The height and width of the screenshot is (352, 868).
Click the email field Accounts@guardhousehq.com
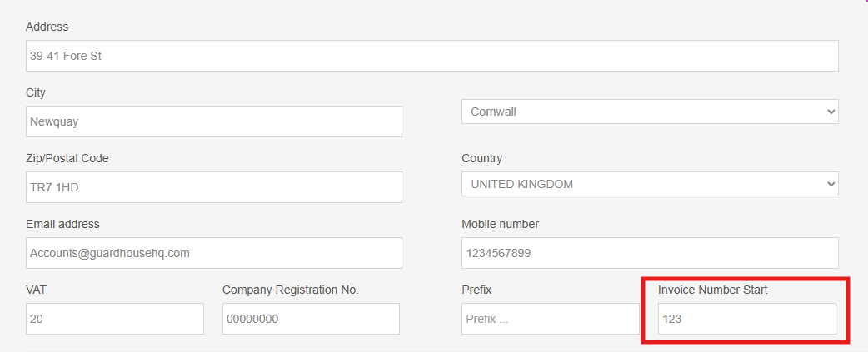(214, 253)
